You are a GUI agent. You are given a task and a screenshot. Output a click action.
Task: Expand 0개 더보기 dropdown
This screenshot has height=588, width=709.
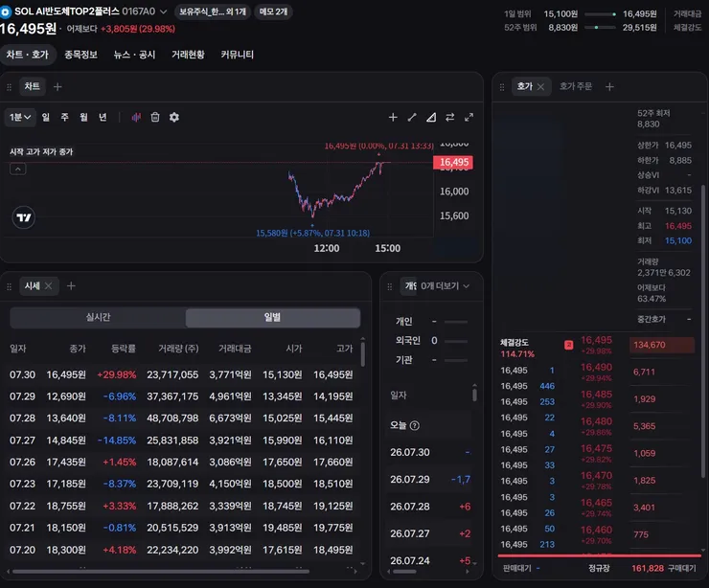click(x=445, y=286)
